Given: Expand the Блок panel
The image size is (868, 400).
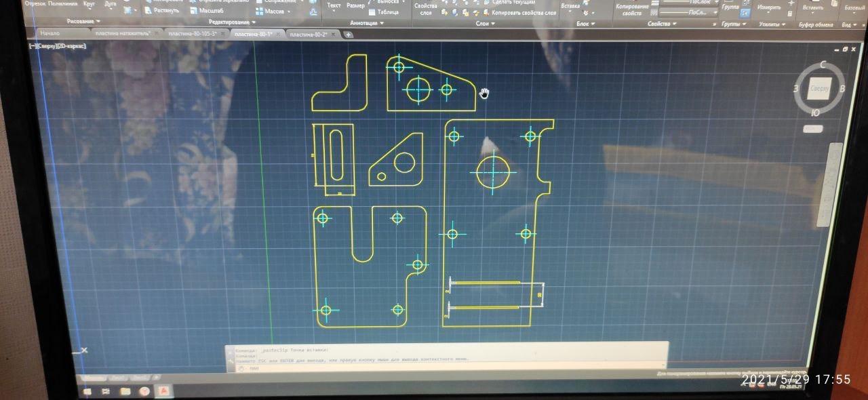Looking at the screenshot, I should click(x=585, y=23).
